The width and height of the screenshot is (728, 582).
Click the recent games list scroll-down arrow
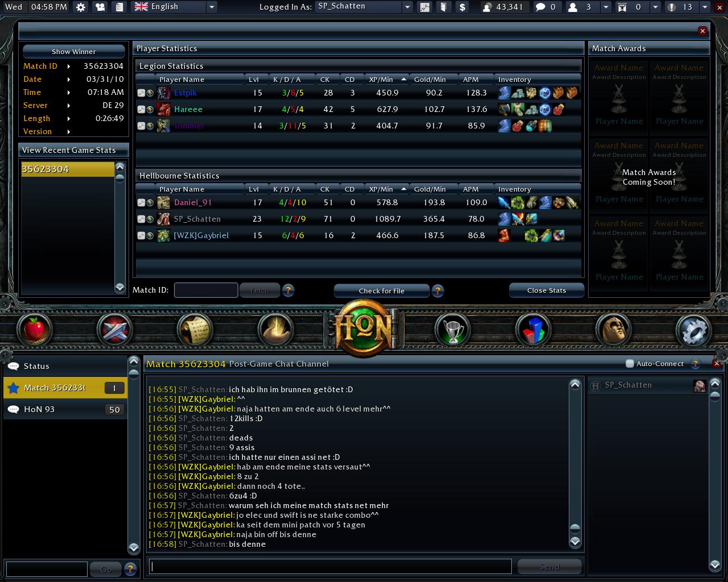[x=119, y=288]
